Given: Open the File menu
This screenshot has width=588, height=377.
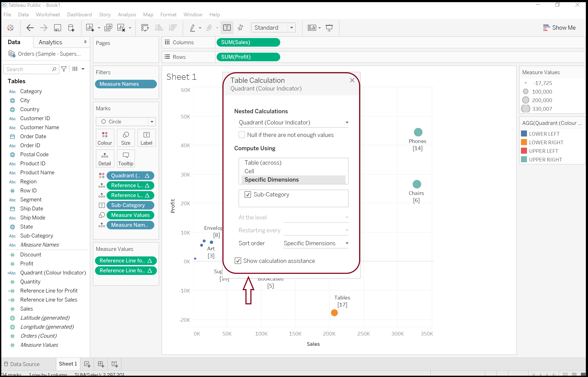Looking at the screenshot, I should pos(7,14).
